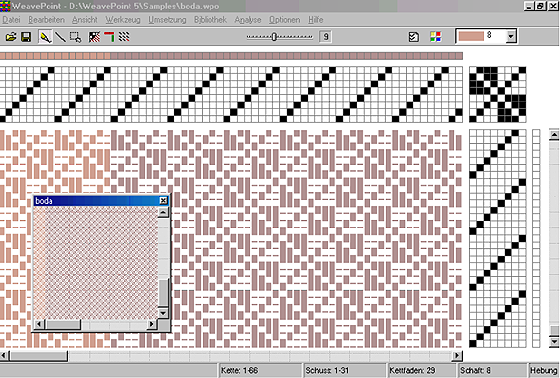Viewport: 560px width, 378px height.
Task: Open the four-color palette icon
Action: pos(435,37)
